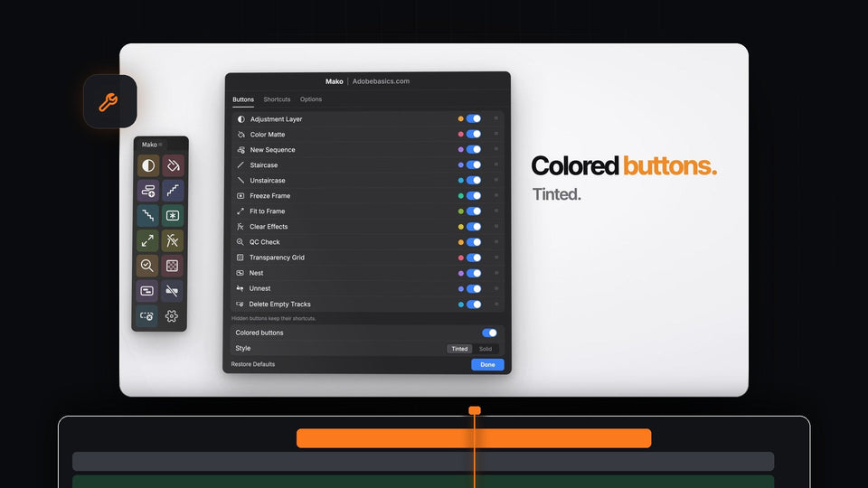Open the Mako panel menu icon
The image size is (868, 488).
[161, 145]
